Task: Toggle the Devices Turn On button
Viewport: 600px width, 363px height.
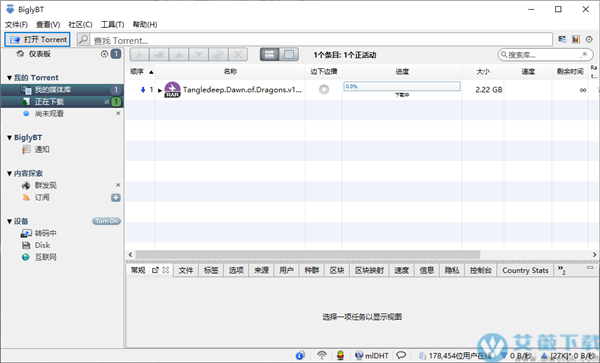Action: 106,221
